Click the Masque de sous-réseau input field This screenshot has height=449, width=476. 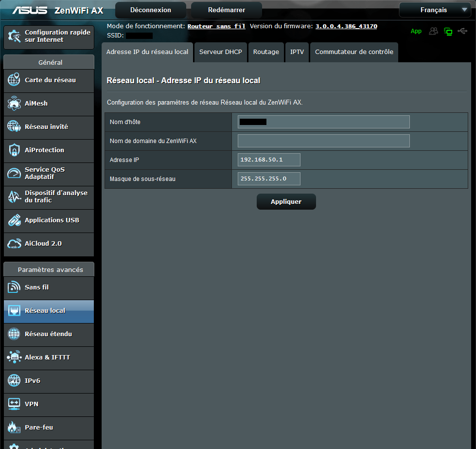coord(269,179)
